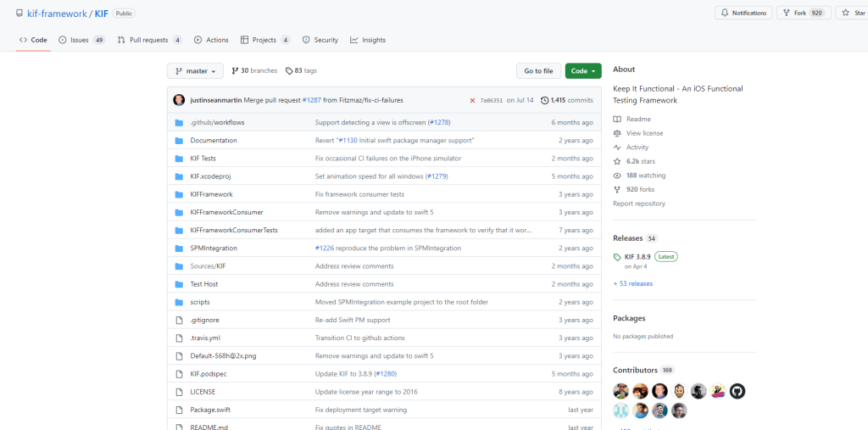Click justinseanmartin's avatar in commit bar
Image resolution: width=868 pixels, height=430 pixels.
179,100
